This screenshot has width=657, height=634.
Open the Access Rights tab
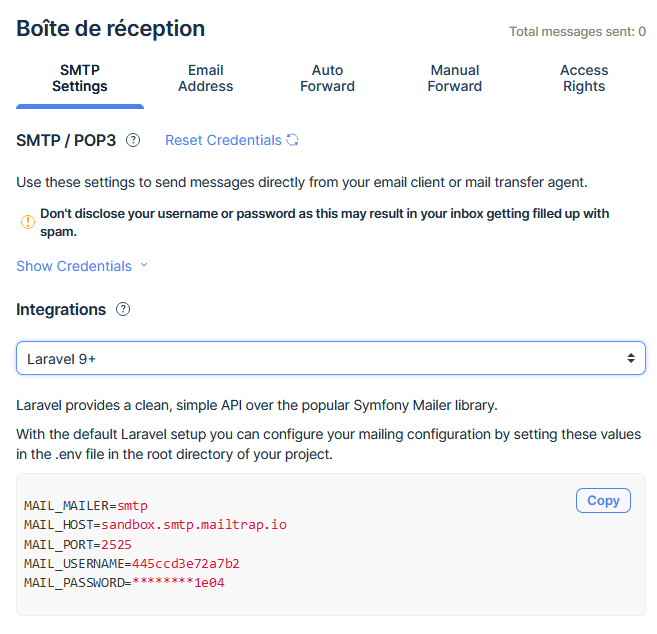point(584,78)
